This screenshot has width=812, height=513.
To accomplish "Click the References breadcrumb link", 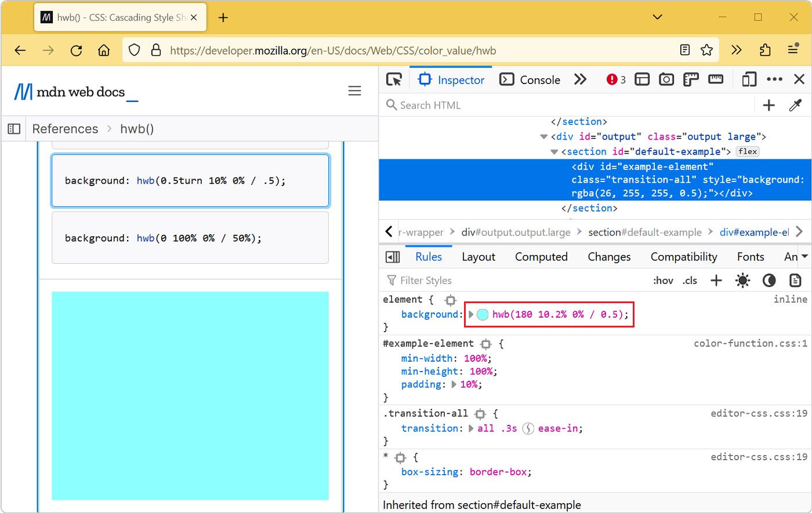I will coord(65,129).
